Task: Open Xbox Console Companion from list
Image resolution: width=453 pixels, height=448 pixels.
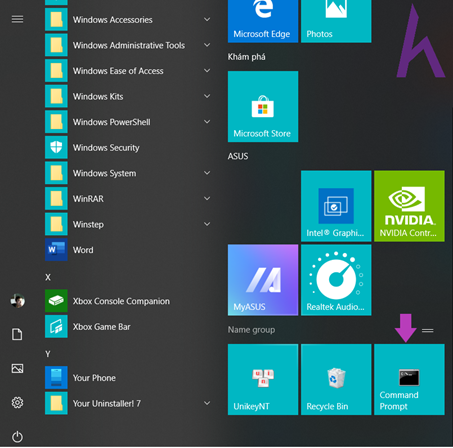Action: coord(128,301)
